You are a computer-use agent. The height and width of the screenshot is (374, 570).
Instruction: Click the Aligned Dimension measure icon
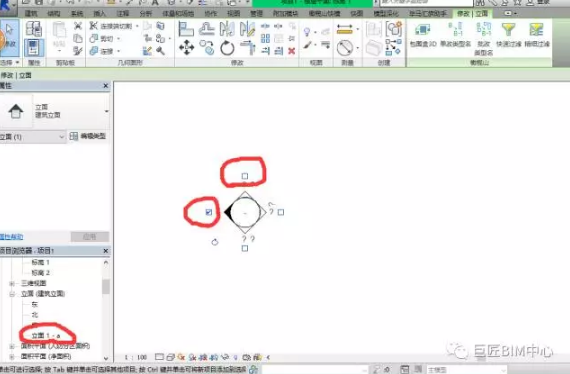(x=344, y=29)
